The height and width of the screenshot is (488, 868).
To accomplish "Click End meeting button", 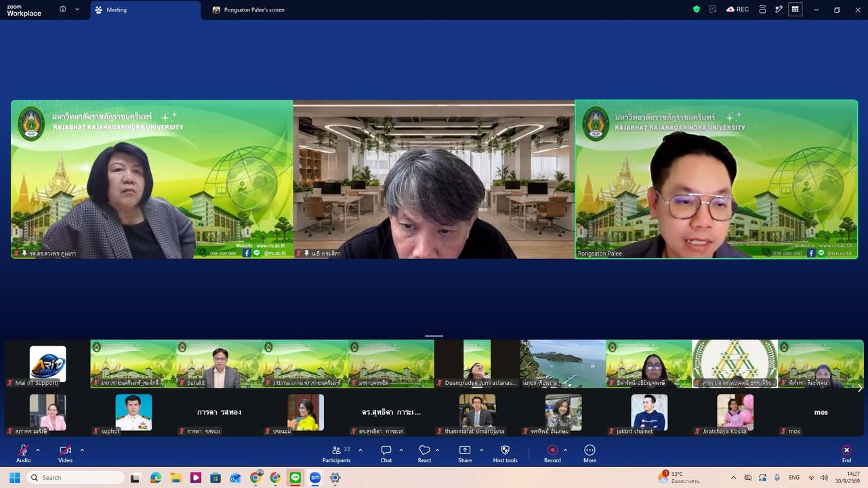I will point(846,453).
